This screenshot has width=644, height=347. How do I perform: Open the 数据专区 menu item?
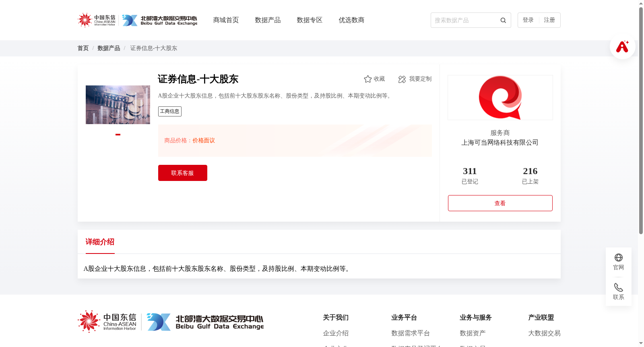click(x=310, y=20)
